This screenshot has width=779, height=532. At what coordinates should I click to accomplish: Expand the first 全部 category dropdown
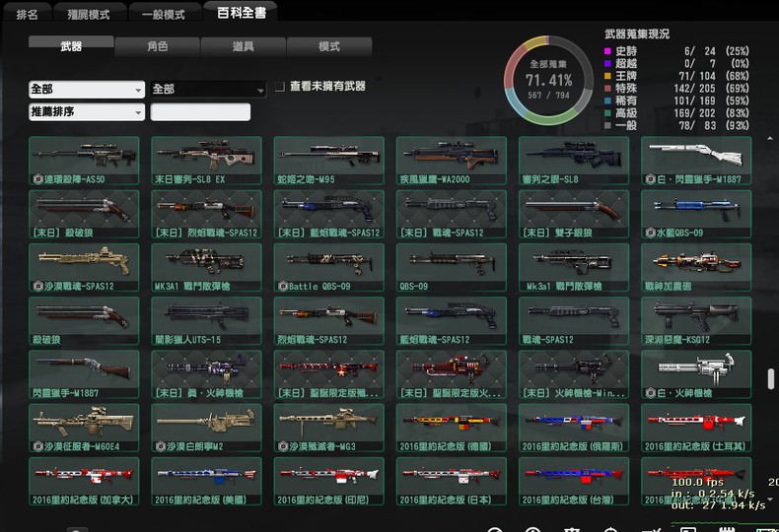pos(87,89)
